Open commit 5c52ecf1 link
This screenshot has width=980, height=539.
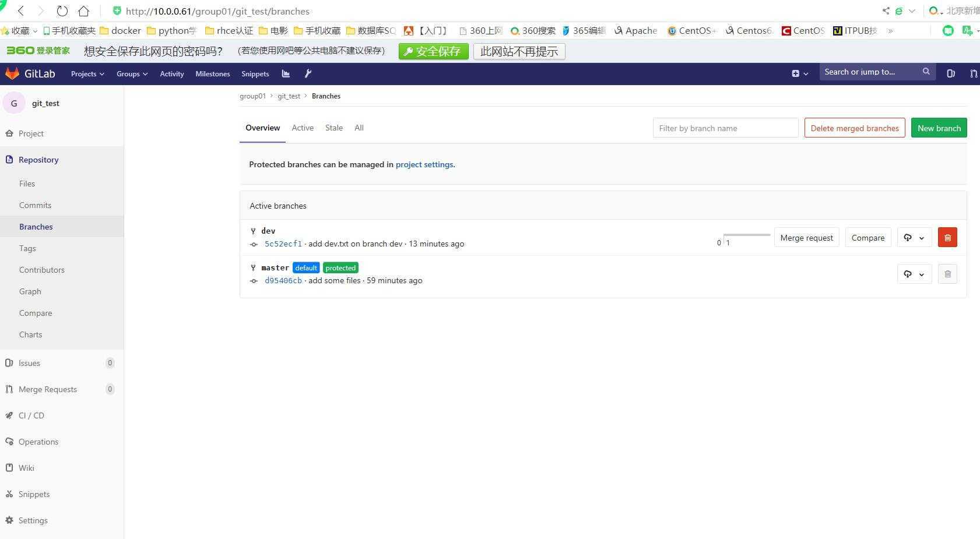(283, 244)
